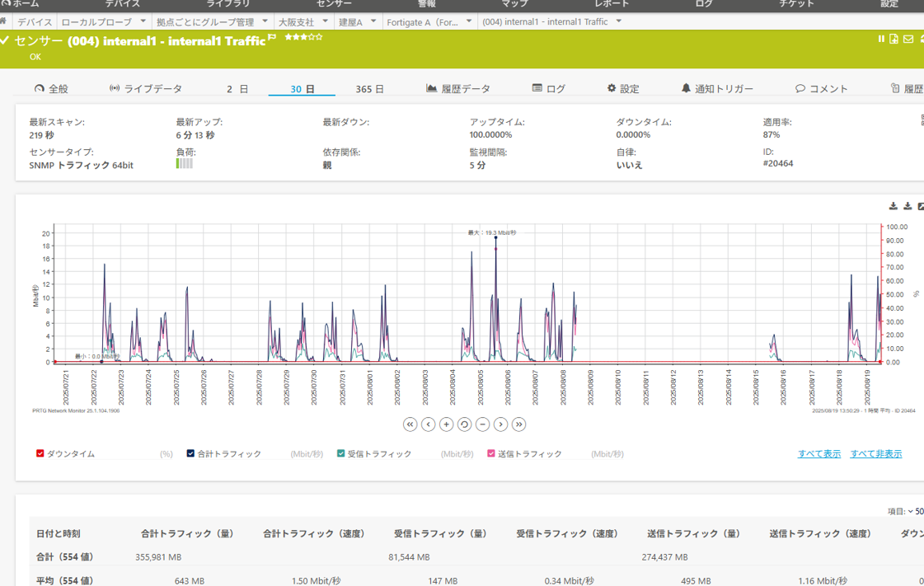Click the 274,437 MB total value
The width and height of the screenshot is (924, 586).
664,557
